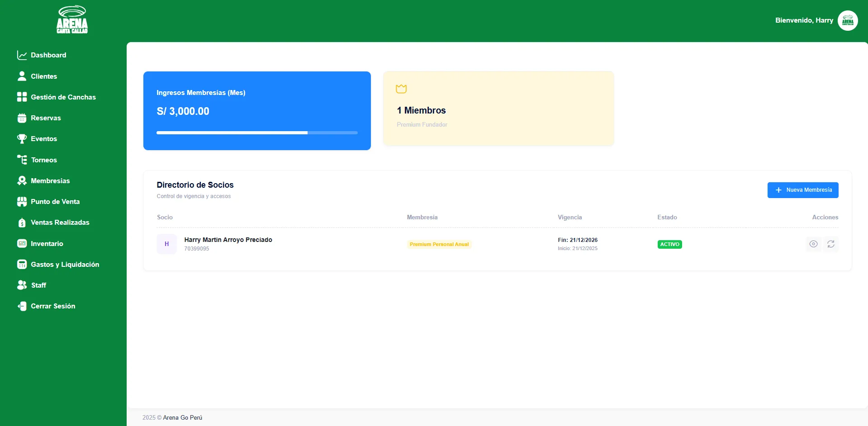Click the Punto de Venta store icon
The width and height of the screenshot is (868, 426).
[x=22, y=202]
